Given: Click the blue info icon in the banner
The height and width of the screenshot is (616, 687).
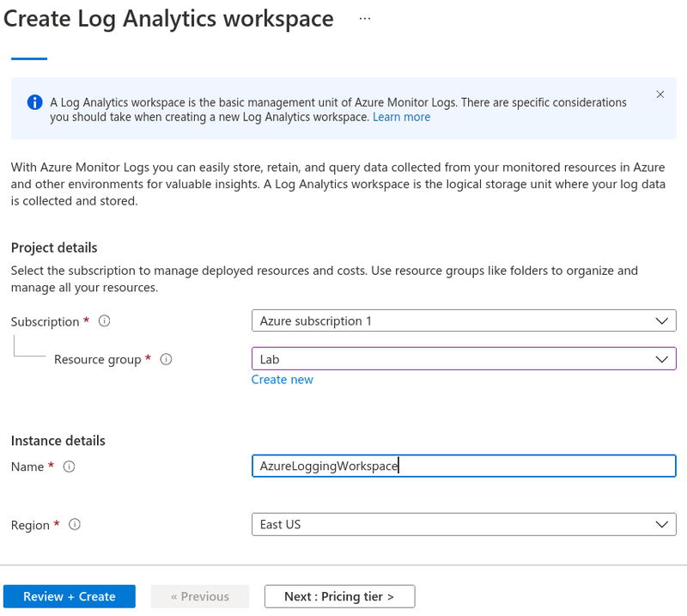Looking at the screenshot, I should 35,102.
